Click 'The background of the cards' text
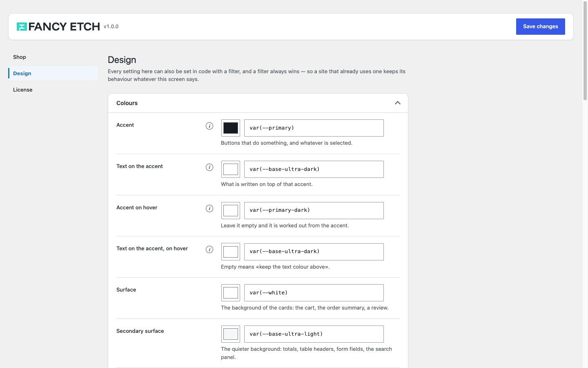 [305, 308]
